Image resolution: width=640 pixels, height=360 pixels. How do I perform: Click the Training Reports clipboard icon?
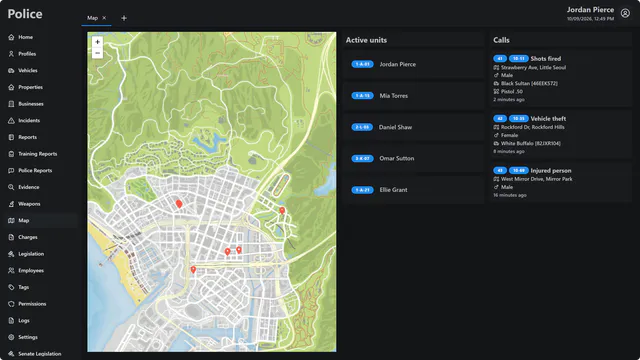coord(11,154)
